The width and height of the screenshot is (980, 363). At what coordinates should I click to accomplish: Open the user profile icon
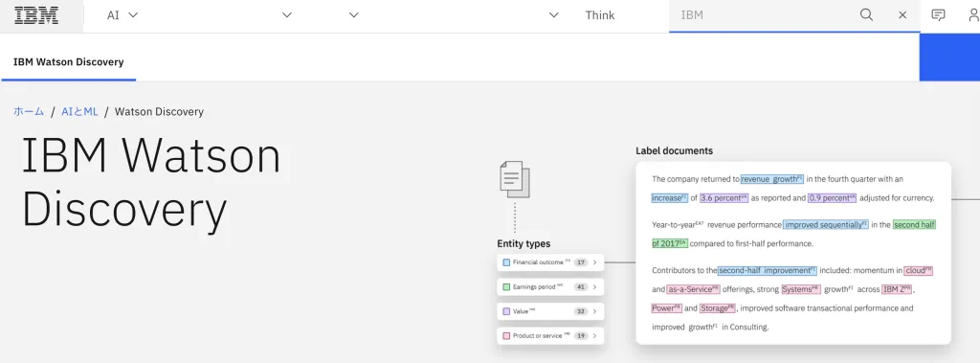coord(973,15)
